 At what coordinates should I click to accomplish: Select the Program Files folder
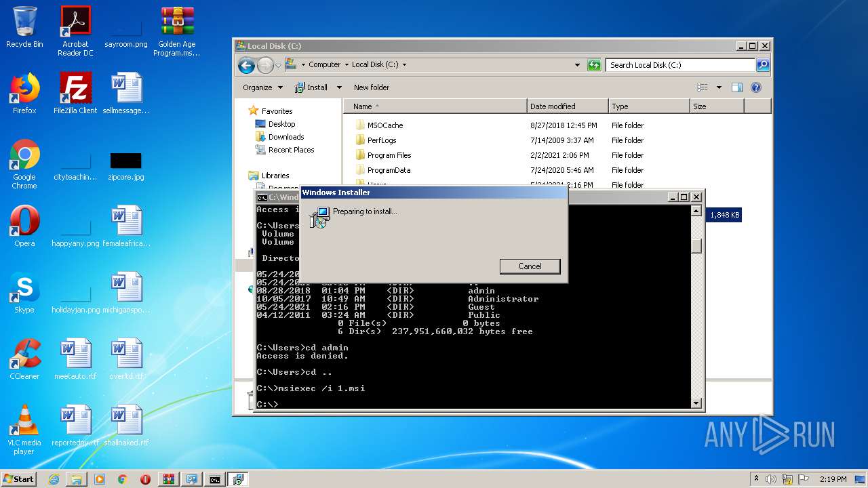coord(389,155)
